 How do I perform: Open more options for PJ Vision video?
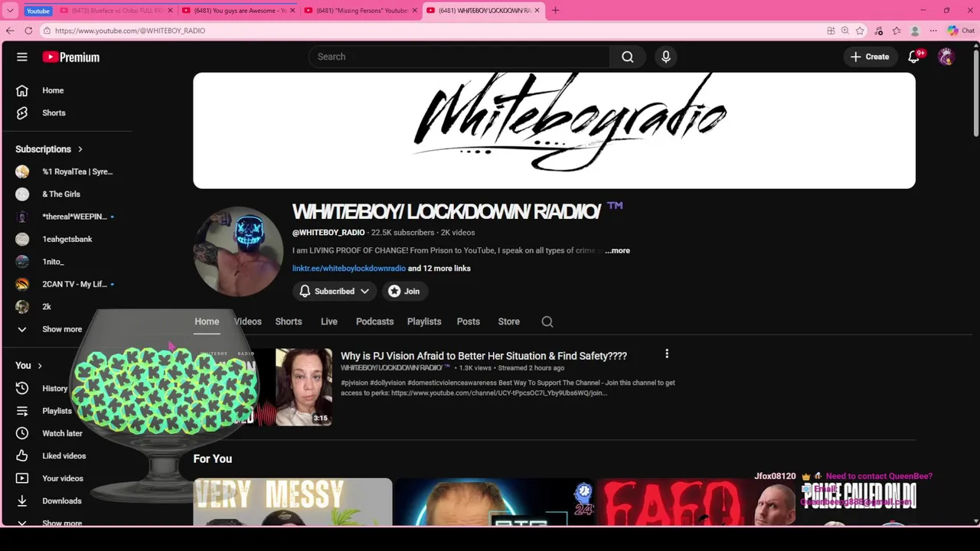click(667, 354)
